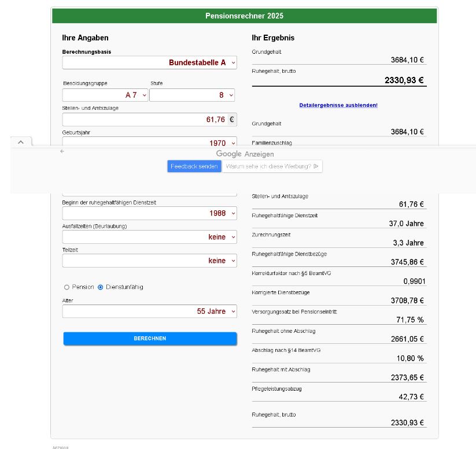
Task: Click the Feedback senden button
Action: coord(194,166)
